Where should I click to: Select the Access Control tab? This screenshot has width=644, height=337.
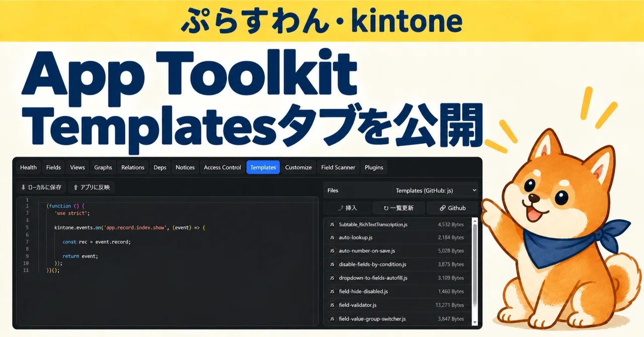pos(222,167)
